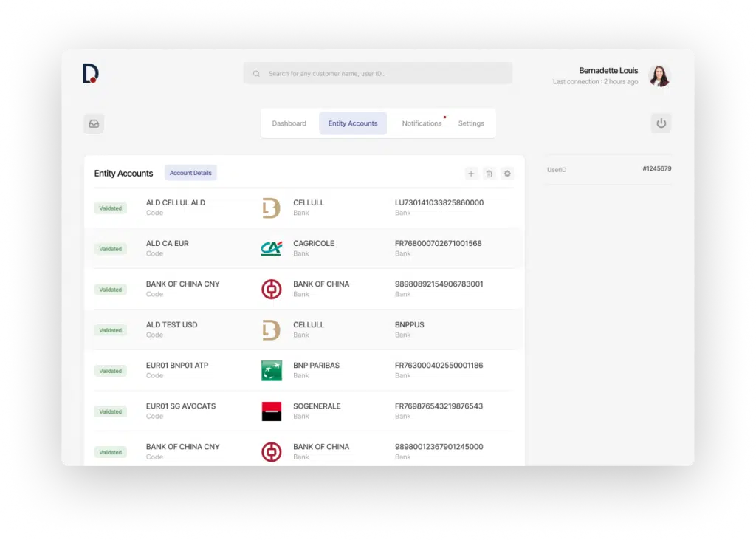Click CELLULL logo in ALD CELLUL ALD row
This screenshot has width=756, height=540.
[x=271, y=208]
